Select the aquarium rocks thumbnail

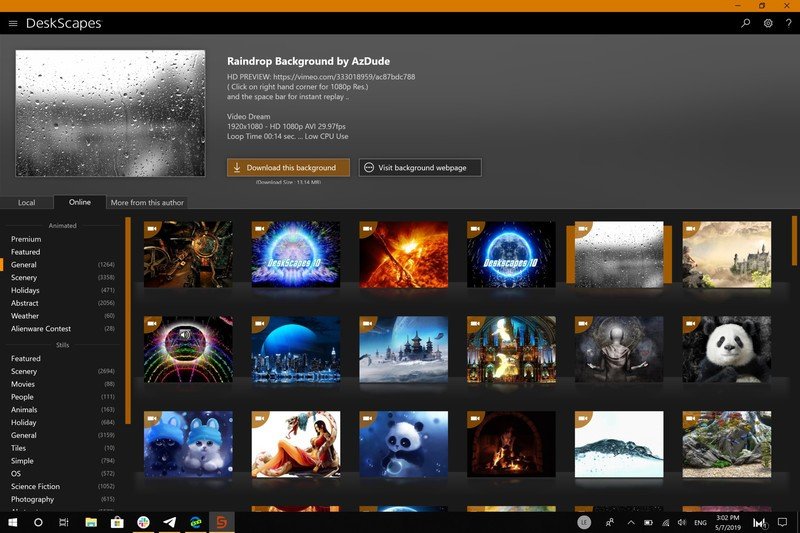click(x=727, y=444)
